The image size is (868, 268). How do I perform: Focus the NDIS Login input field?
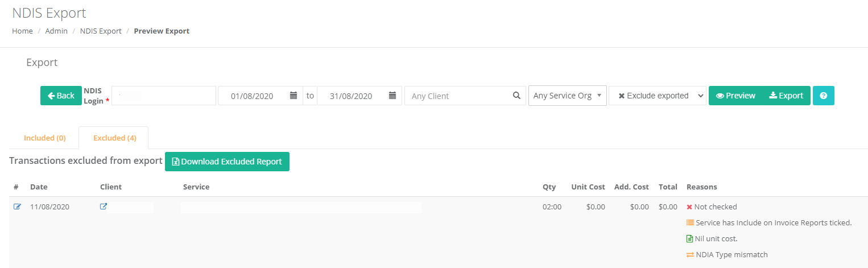pos(164,96)
